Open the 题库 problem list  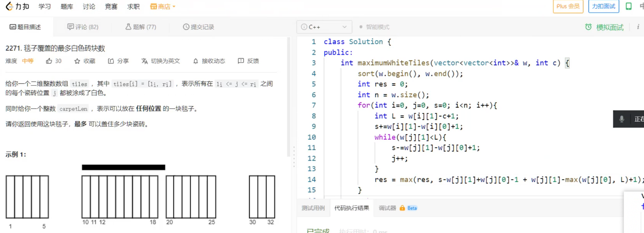coord(67,7)
